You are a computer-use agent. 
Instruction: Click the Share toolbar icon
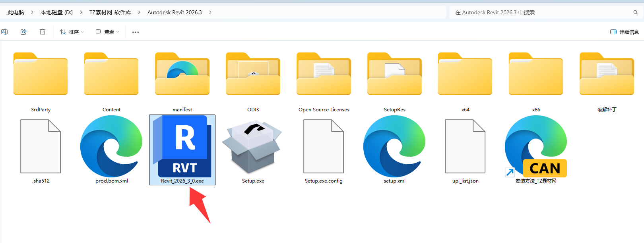pos(23,32)
